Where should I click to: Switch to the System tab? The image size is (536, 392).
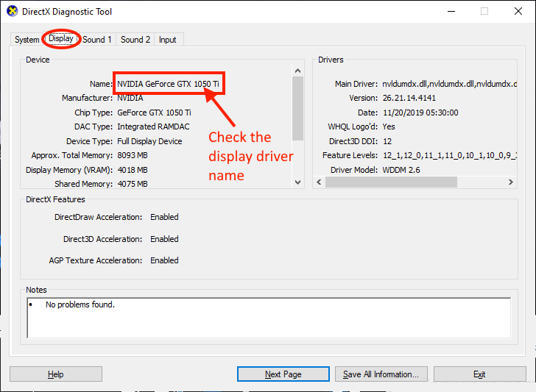pyautogui.click(x=27, y=40)
